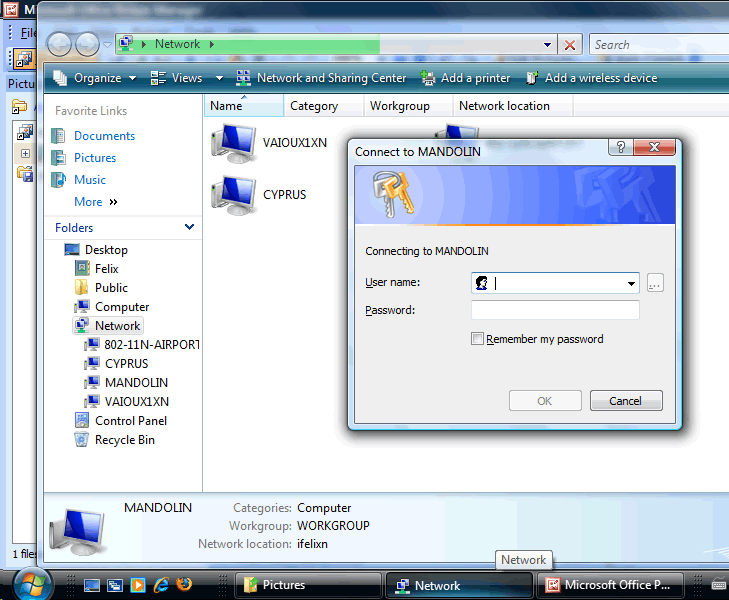729x600 pixels.
Task: Click the Add a wireless device icon
Action: pos(533,78)
